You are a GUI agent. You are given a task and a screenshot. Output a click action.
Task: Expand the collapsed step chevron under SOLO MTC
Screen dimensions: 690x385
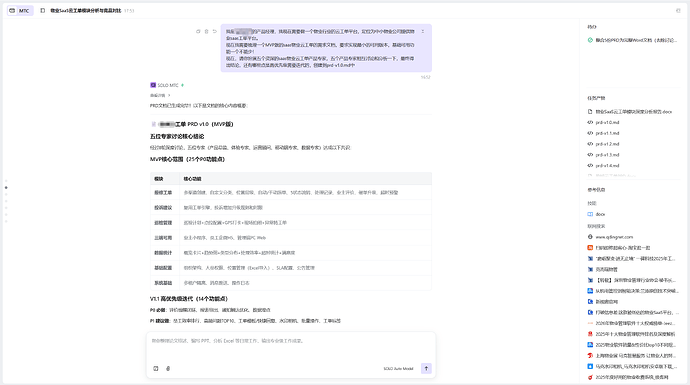click(169, 95)
